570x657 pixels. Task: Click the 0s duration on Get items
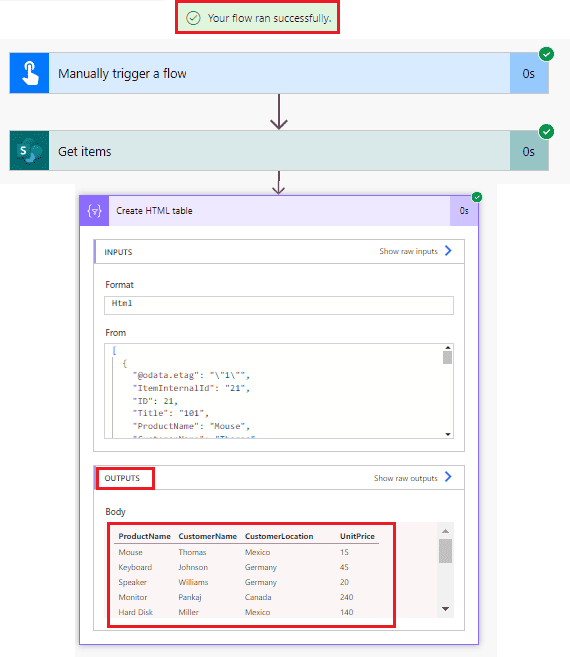click(528, 152)
